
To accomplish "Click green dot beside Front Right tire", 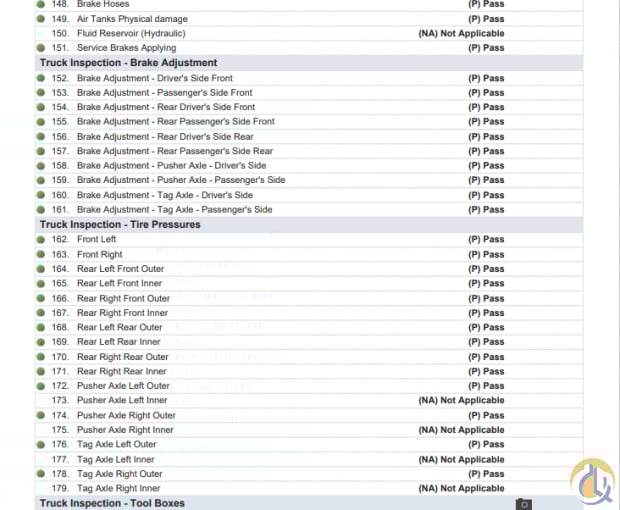I will tap(41, 254).
